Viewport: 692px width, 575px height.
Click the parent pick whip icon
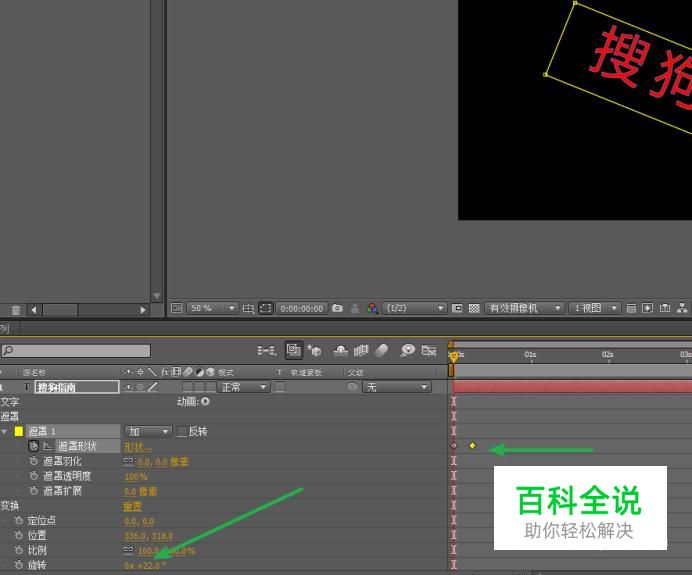(x=352, y=387)
